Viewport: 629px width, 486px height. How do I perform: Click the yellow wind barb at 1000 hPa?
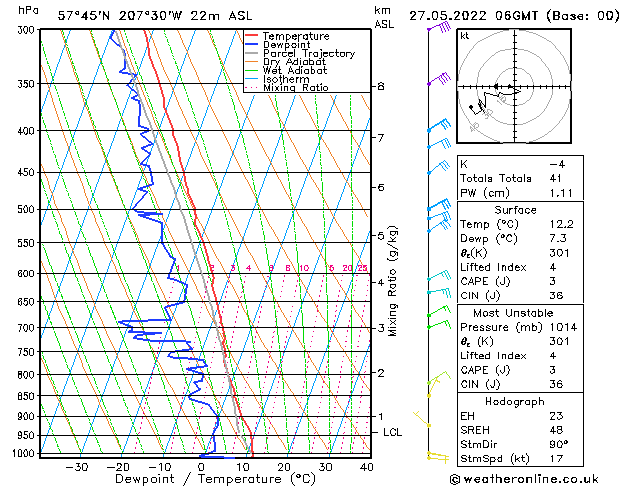tap(436, 456)
